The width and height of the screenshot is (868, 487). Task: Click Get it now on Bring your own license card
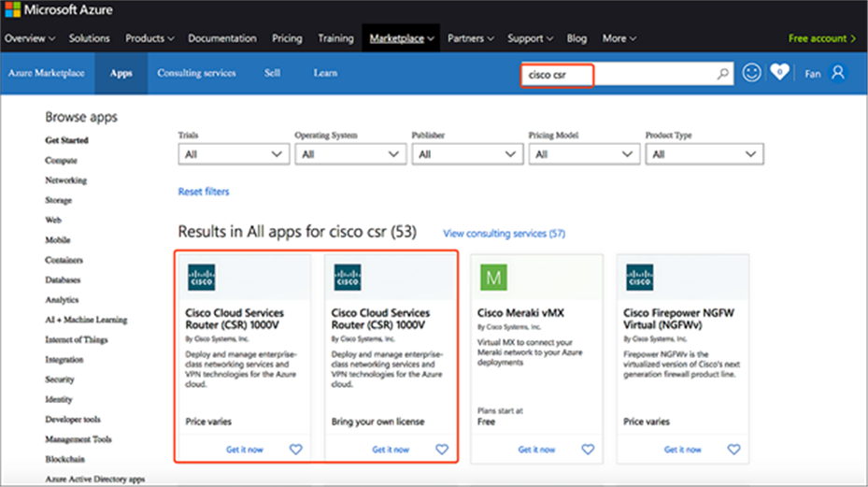click(x=391, y=450)
